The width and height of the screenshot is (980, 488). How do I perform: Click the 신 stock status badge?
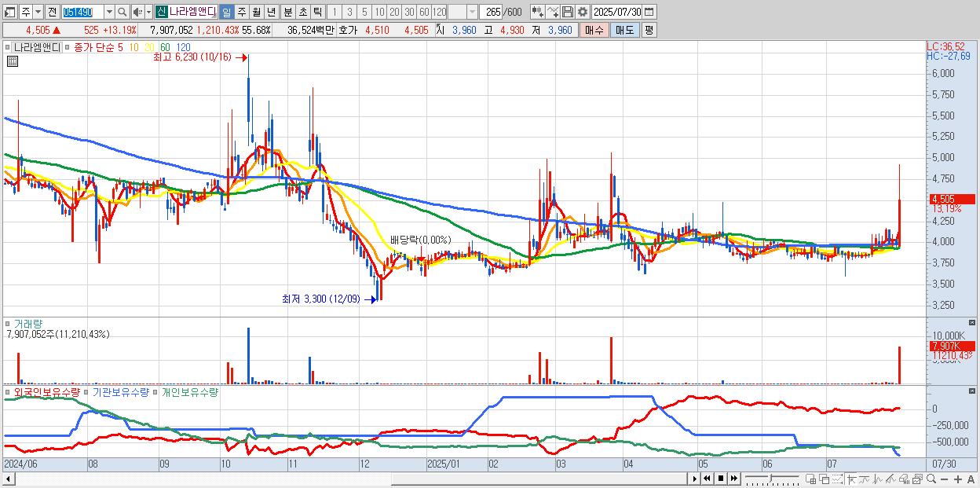(160, 13)
